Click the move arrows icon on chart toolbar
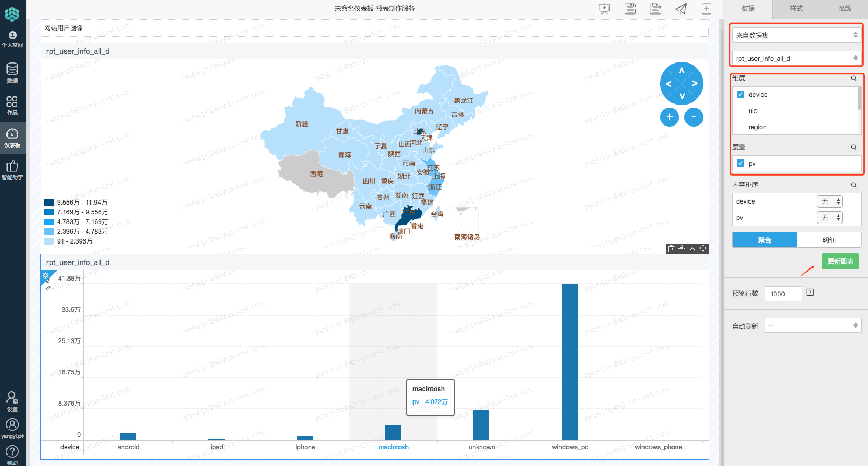This screenshot has width=868, height=466. (703, 248)
